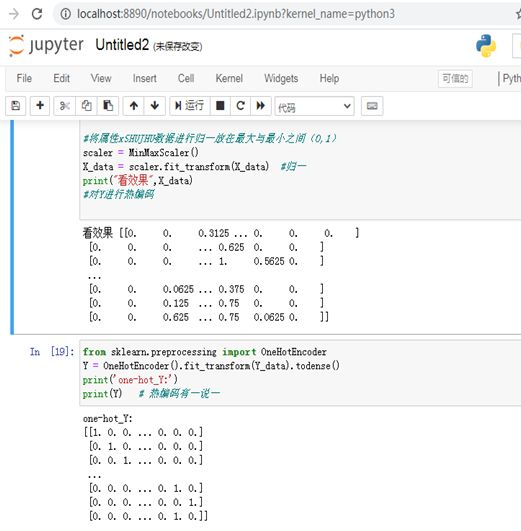Select the OneHotEncoder code cell
Viewport: 521px width, 531px height.
[x=300, y=373]
